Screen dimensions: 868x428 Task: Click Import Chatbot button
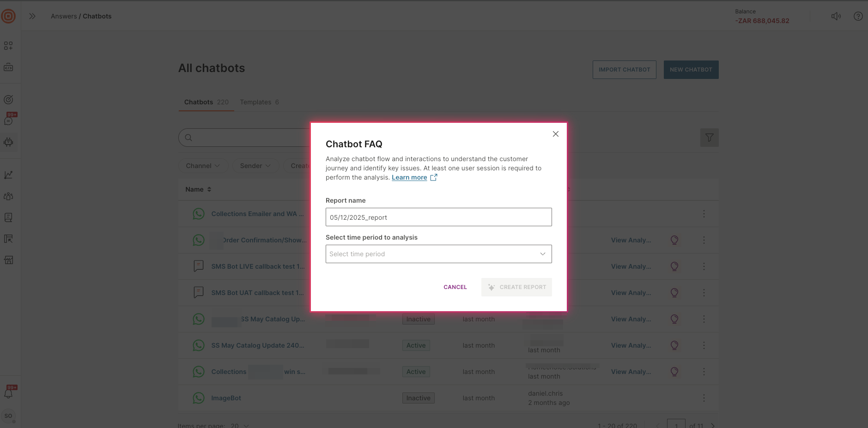[x=624, y=70]
